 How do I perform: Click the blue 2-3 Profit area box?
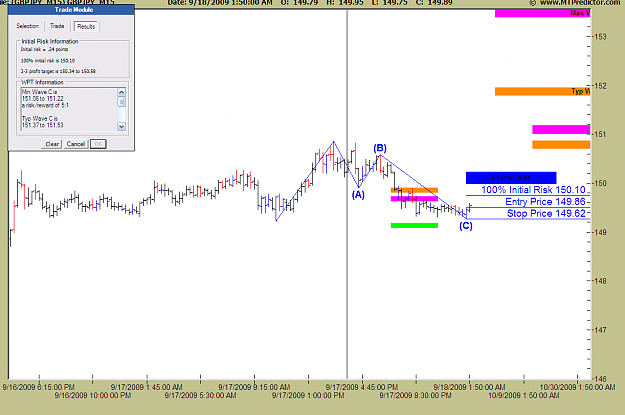pyautogui.click(x=511, y=178)
